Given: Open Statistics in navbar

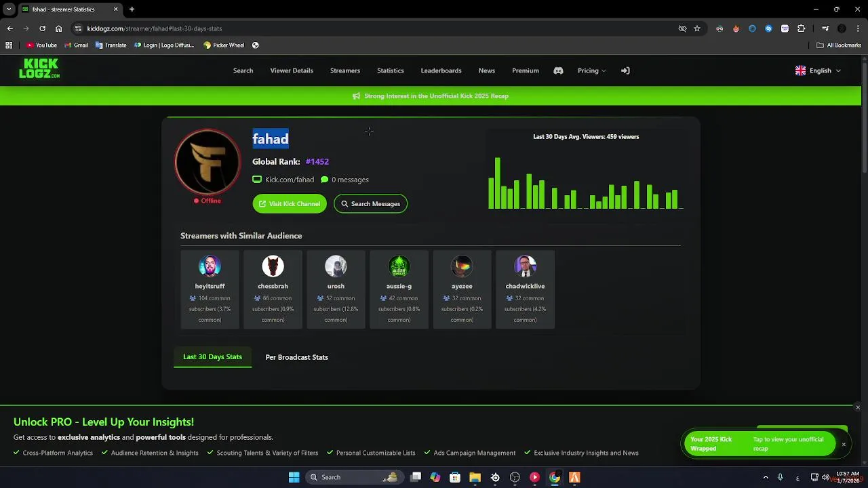Looking at the screenshot, I should click(391, 70).
